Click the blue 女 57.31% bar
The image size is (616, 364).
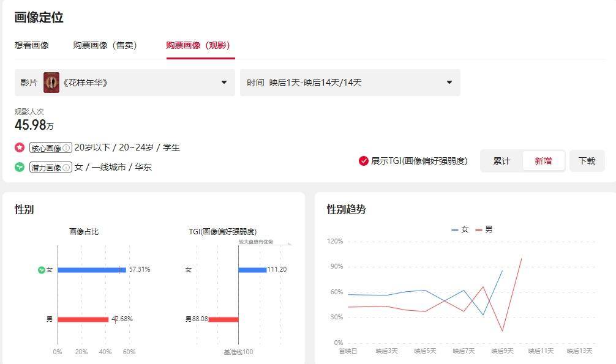92,270
